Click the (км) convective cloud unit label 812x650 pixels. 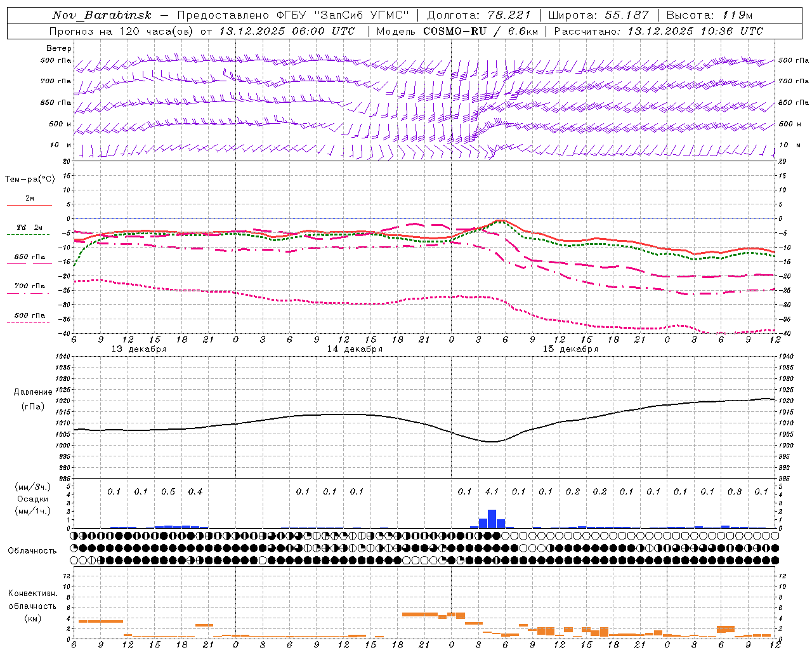coord(32,618)
